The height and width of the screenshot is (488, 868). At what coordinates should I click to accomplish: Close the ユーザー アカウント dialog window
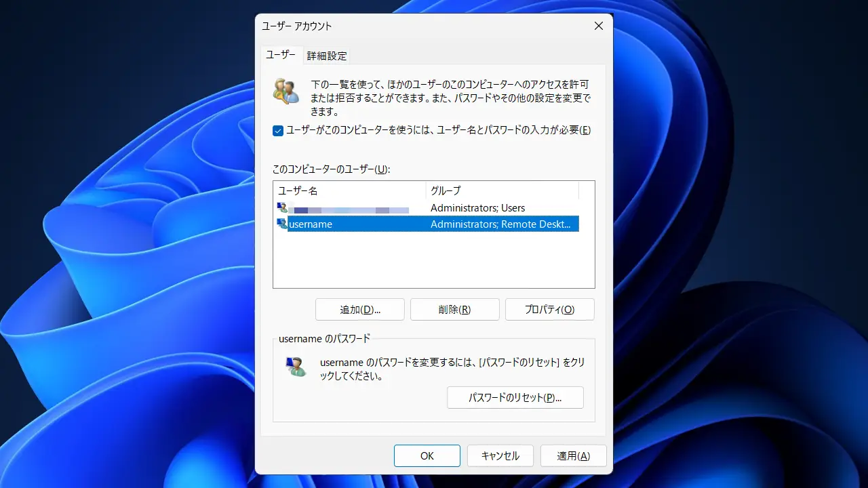598,26
